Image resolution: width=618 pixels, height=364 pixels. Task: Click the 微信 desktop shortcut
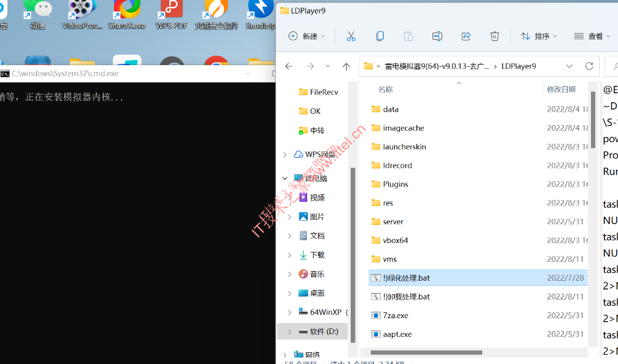click(38, 15)
